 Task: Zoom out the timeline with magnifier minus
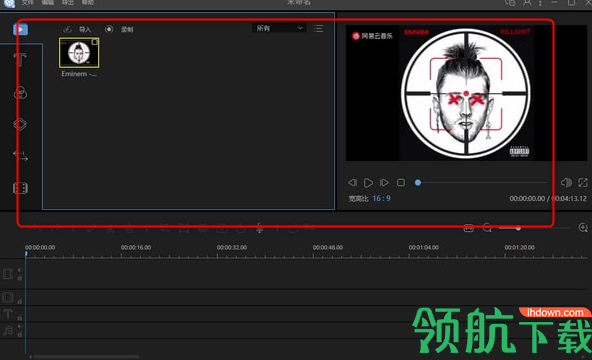coord(487,228)
